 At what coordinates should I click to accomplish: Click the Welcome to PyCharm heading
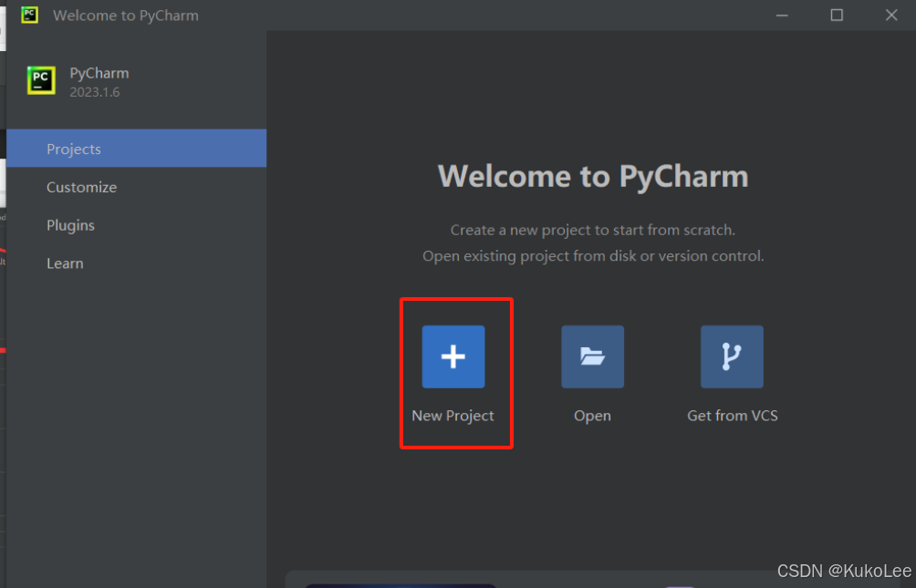coord(593,176)
